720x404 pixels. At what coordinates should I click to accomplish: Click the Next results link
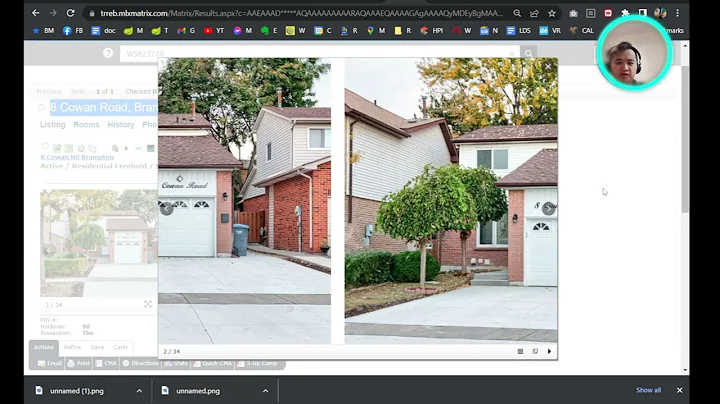78,91
